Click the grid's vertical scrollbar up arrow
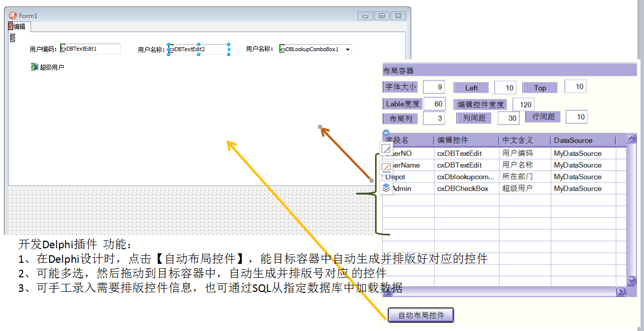The image size is (644, 331). coord(631,139)
